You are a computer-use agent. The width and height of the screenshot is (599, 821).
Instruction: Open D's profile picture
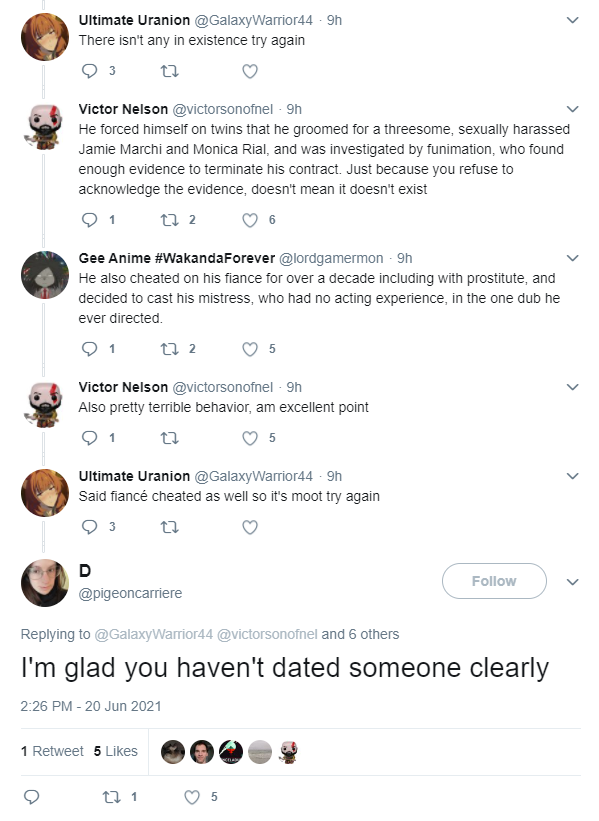click(x=45, y=583)
